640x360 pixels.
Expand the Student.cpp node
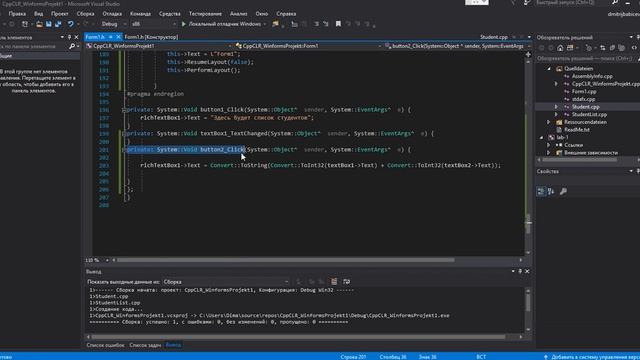pos(556,107)
